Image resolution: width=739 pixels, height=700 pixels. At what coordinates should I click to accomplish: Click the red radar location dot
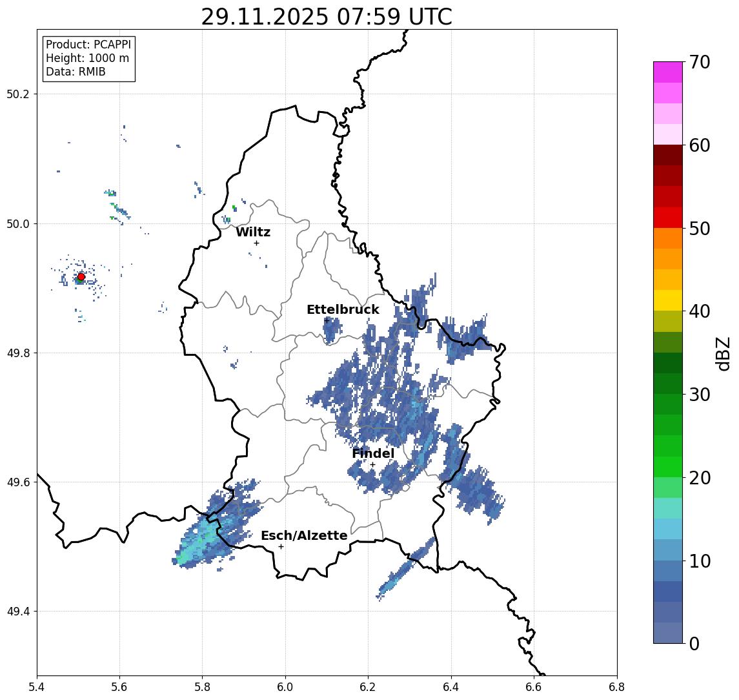coord(81,277)
